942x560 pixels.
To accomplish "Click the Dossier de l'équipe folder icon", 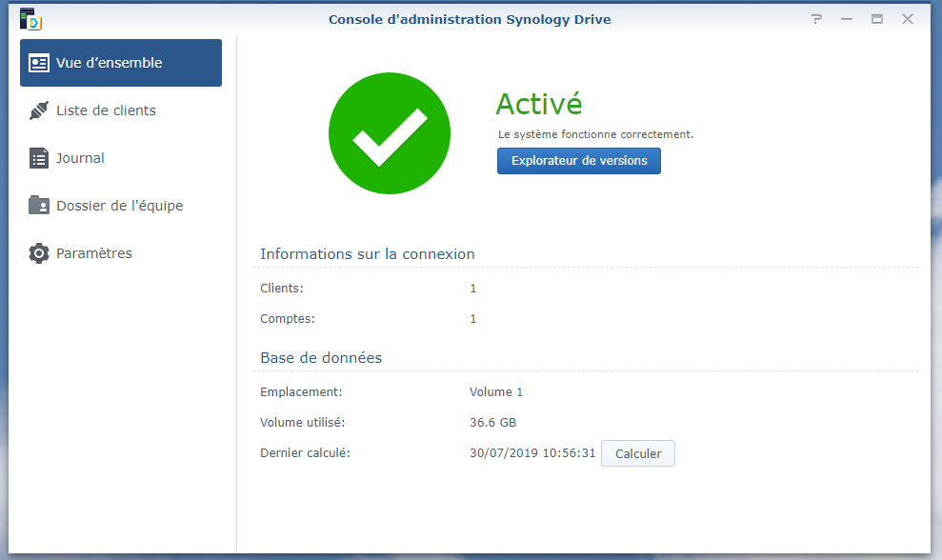I will [x=39, y=205].
